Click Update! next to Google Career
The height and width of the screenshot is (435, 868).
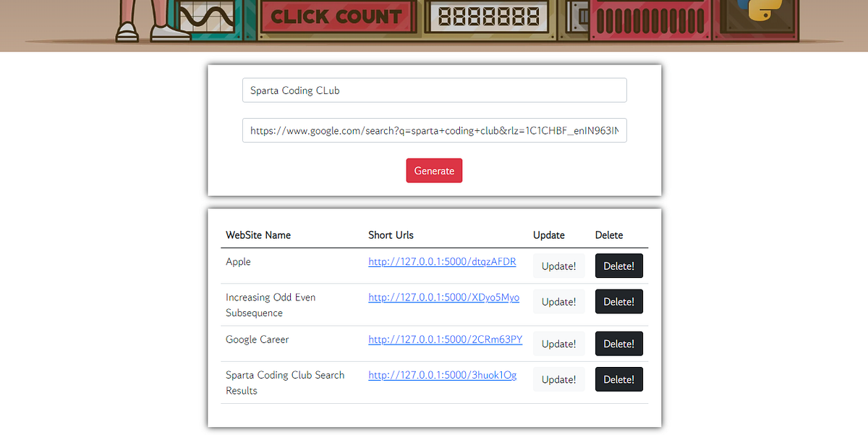[558, 343]
